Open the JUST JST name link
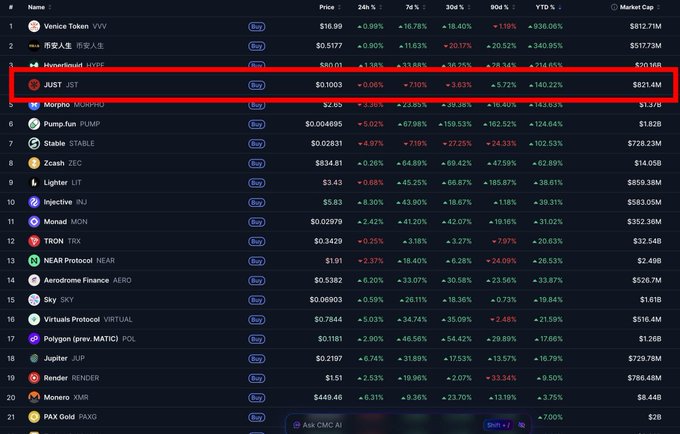This screenshot has height=434, width=680. [61, 85]
